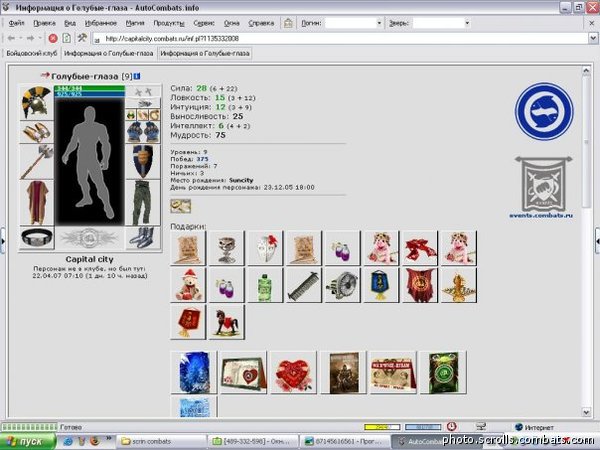Image resolution: width=600 pixels, height=450 pixels.
Task: Click the yellow status bar indicator
Action: click(x=382, y=427)
